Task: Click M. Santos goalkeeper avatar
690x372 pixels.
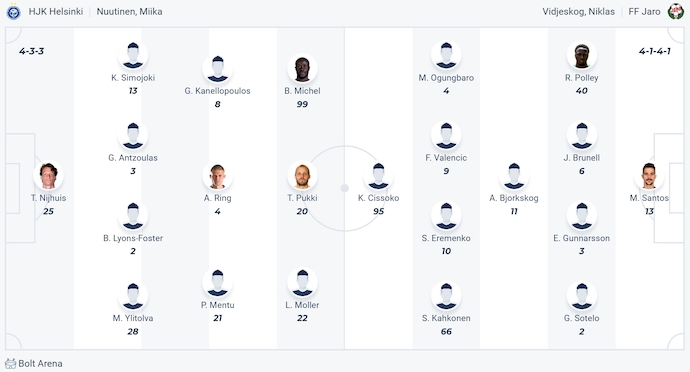Action: [x=649, y=176]
